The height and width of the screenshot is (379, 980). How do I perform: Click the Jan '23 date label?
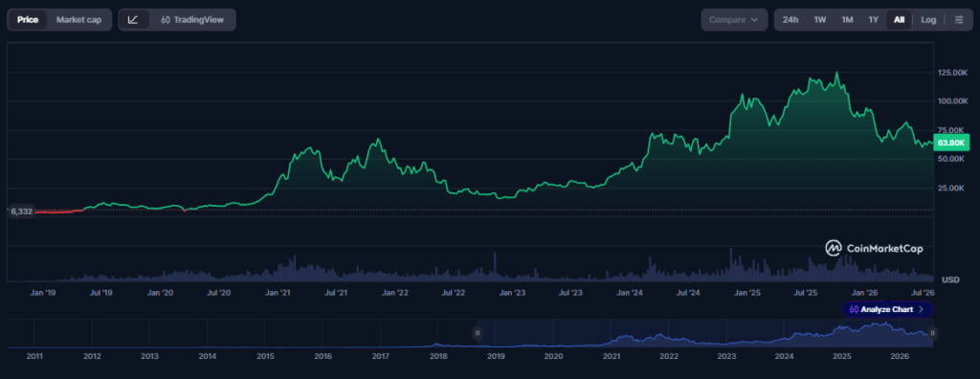pos(513,293)
